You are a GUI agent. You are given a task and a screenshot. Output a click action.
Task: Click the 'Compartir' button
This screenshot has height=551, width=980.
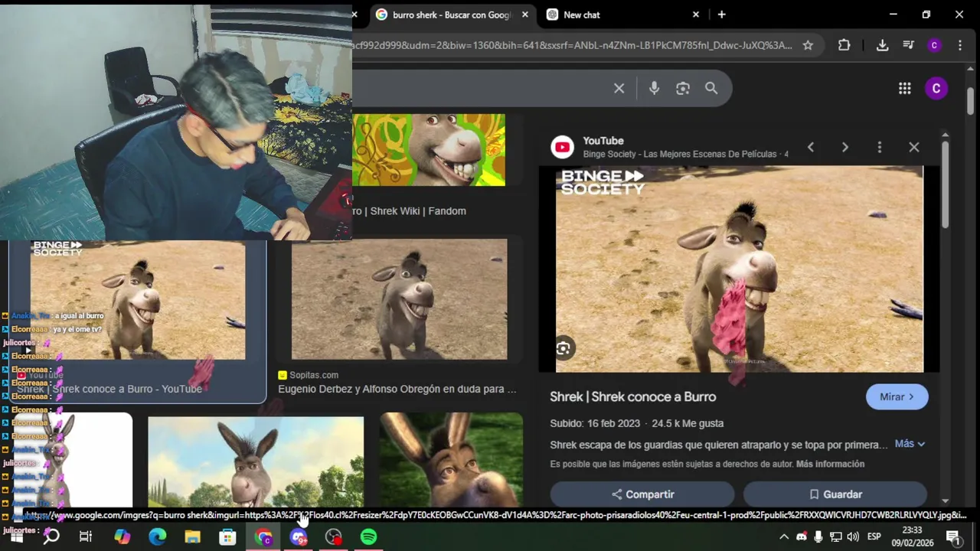(642, 494)
